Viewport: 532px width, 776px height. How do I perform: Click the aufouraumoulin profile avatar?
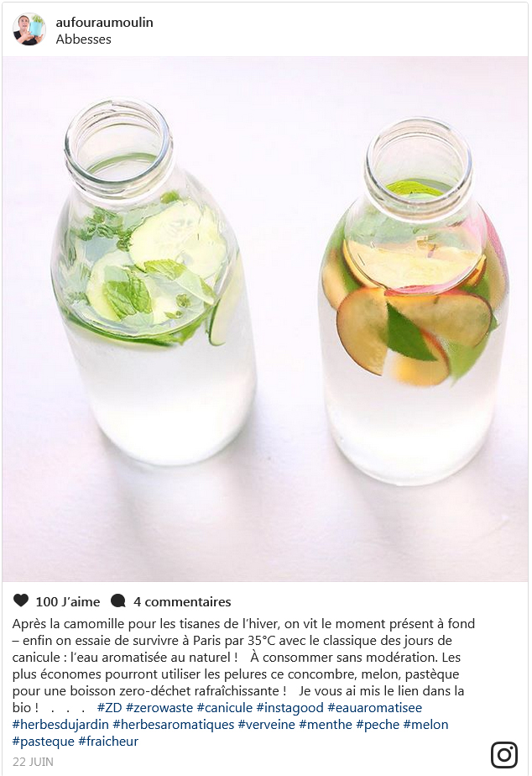click(x=29, y=29)
